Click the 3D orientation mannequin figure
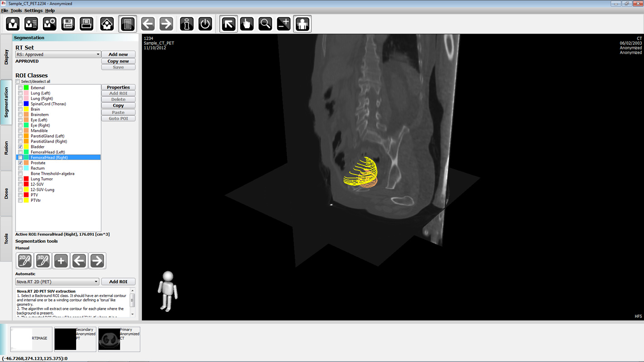This screenshot has height=362, width=644. (x=168, y=291)
